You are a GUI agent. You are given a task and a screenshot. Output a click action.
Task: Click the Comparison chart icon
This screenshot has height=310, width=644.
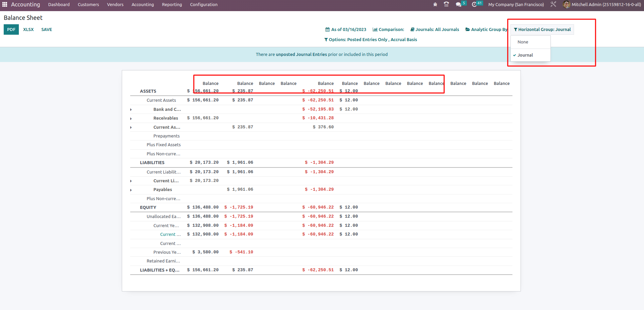pyautogui.click(x=374, y=29)
